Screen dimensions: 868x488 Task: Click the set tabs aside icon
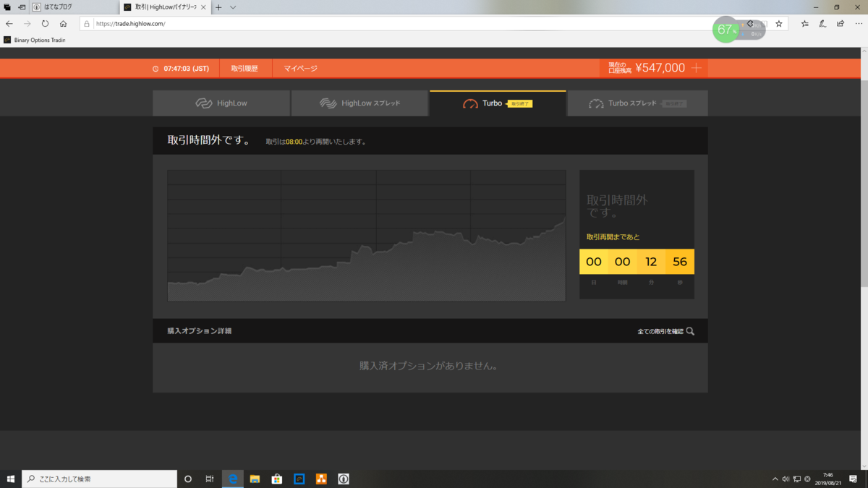tap(21, 7)
